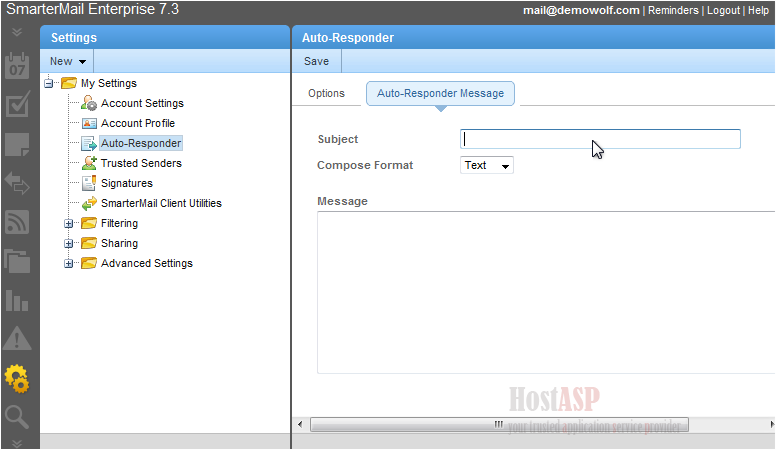Open the Search magnifier icon in the sidebar

click(17, 417)
